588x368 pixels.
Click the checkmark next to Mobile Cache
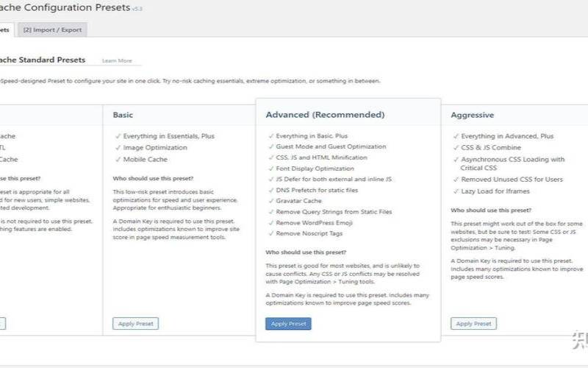coord(117,159)
